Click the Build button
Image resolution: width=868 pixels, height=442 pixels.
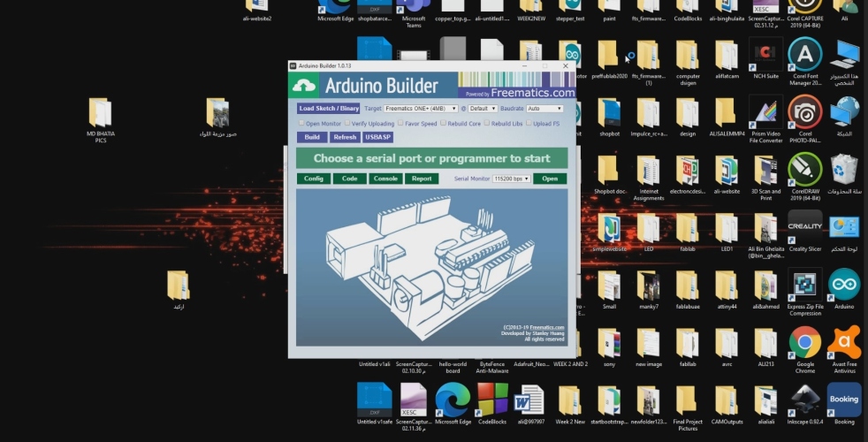[312, 137]
